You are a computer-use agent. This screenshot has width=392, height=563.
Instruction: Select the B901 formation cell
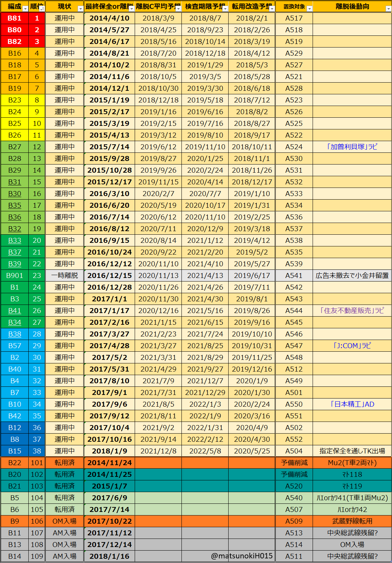point(15,275)
